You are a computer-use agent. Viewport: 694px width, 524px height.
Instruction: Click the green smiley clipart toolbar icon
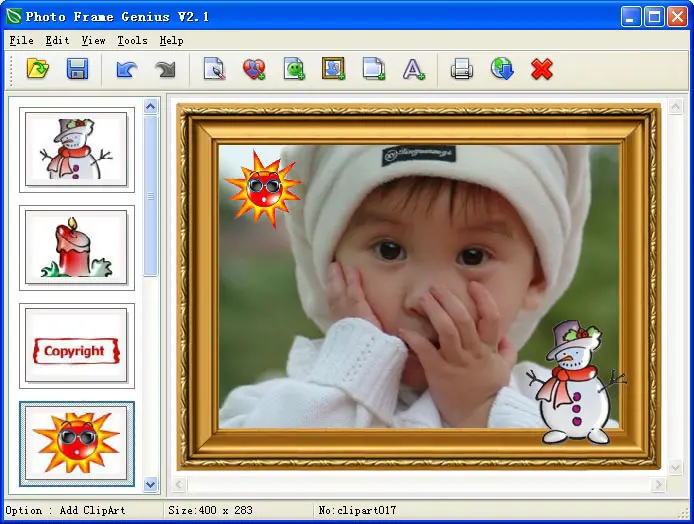(294, 69)
